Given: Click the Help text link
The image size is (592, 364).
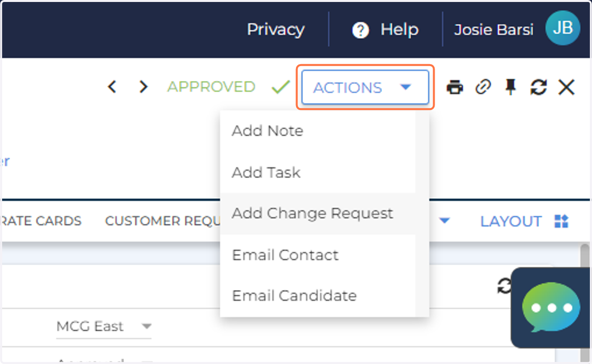Looking at the screenshot, I should click(400, 30).
